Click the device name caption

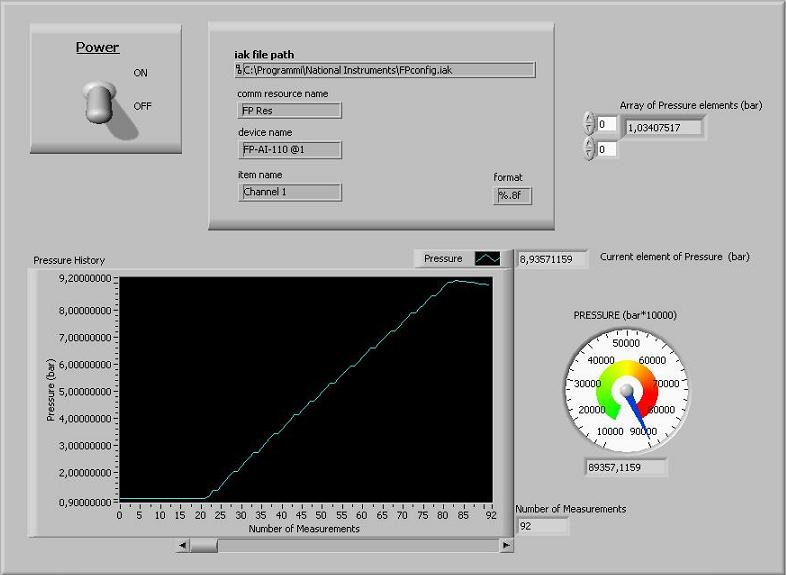tap(265, 132)
